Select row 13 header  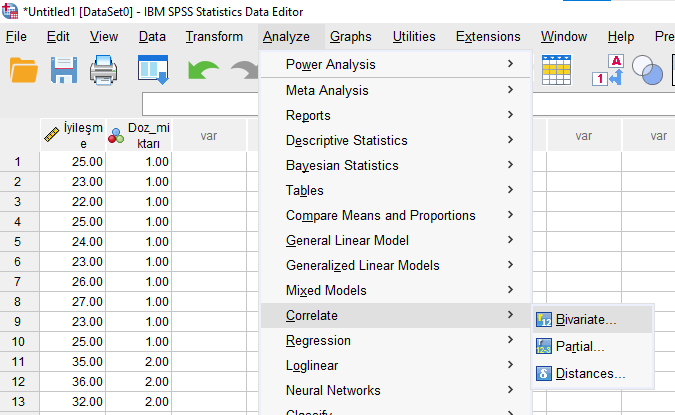coord(19,402)
